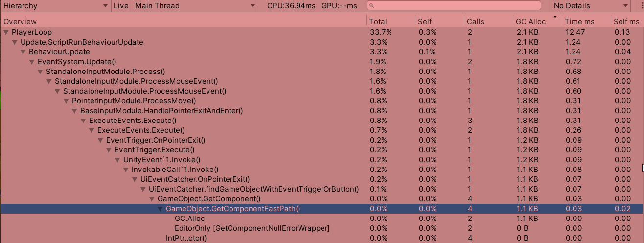The height and width of the screenshot is (243, 644).
Task: Collapse the EventSystem.Update() node
Action: [32, 62]
